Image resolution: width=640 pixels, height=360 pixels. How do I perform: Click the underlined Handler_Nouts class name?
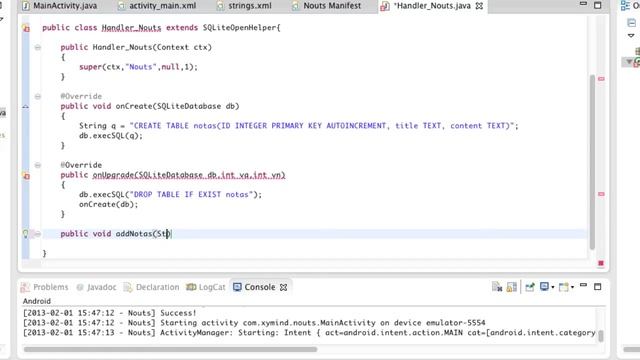click(x=131, y=28)
